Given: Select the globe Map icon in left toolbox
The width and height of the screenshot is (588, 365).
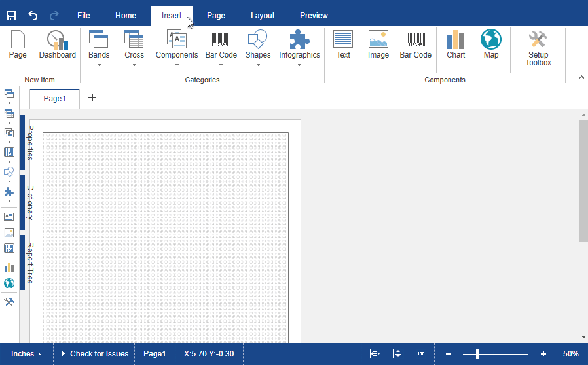Looking at the screenshot, I should pos(9,283).
